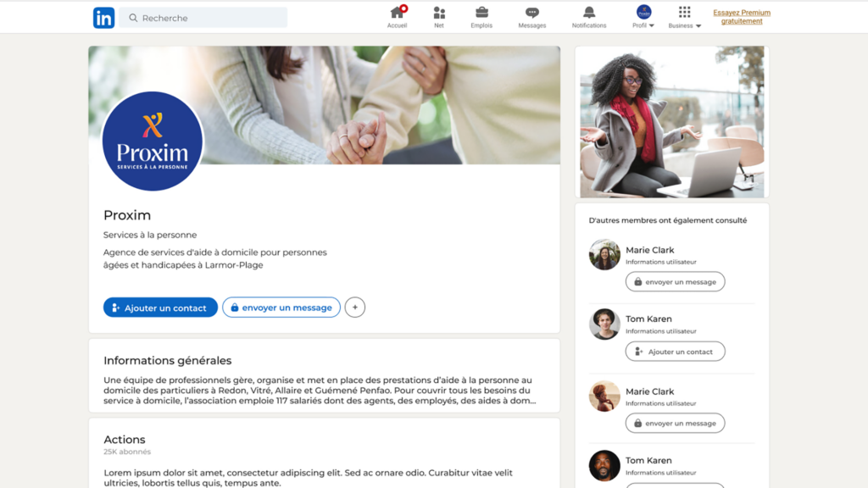The image size is (868, 488).
Task: Click the round plus more-actions button
Action: (355, 307)
